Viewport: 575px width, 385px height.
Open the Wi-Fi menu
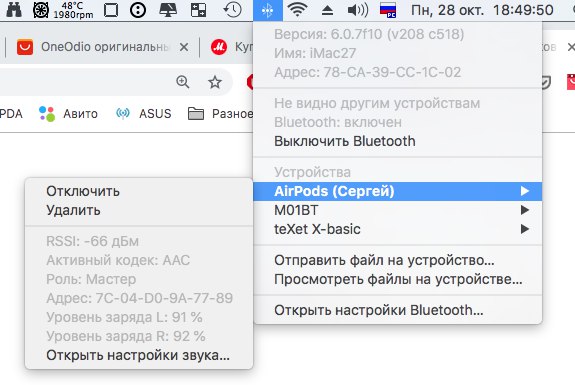click(297, 10)
